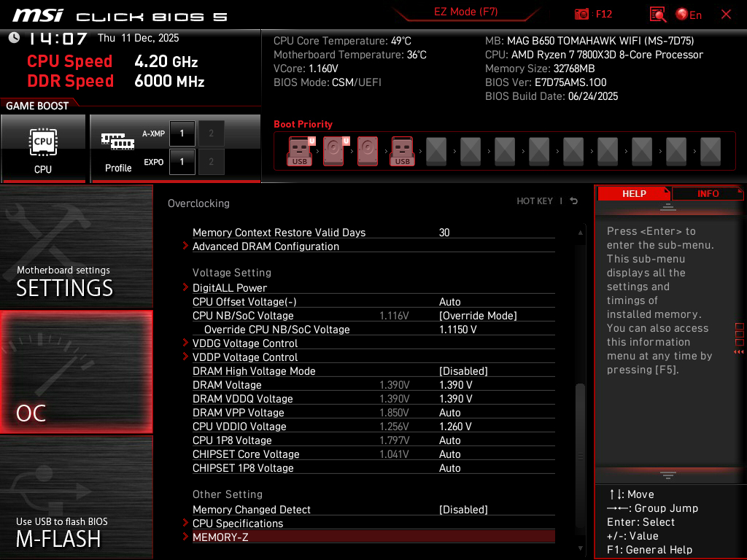
Task: Open the OC overclocking section
Action: point(76,372)
